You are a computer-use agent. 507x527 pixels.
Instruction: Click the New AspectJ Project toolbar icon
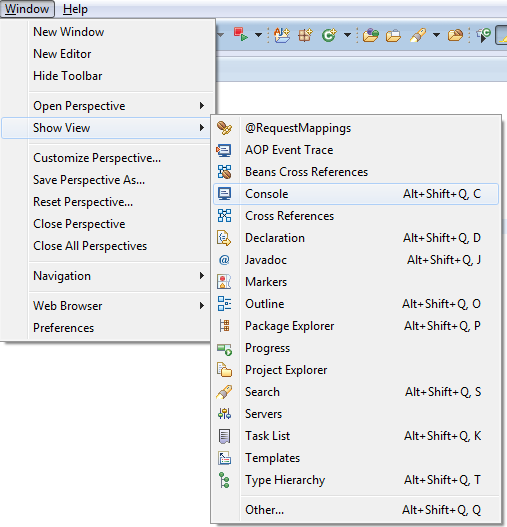282,35
